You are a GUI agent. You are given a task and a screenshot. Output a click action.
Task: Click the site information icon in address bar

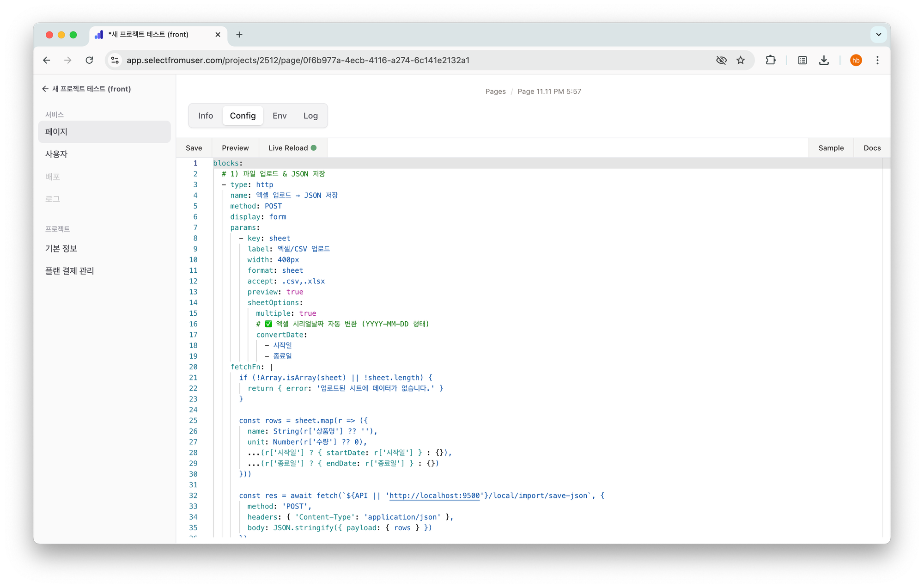coord(115,60)
